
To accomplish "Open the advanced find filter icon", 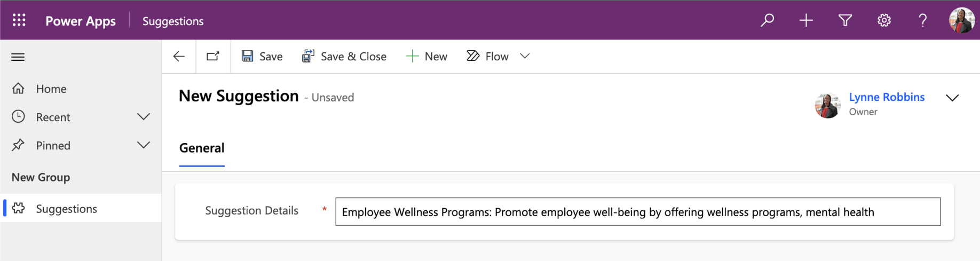I will [x=845, y=20].
